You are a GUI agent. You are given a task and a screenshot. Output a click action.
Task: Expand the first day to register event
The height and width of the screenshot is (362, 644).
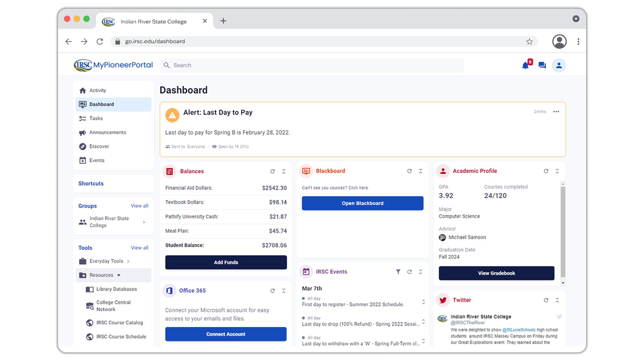pyautogui.click(x=423, y=302)
